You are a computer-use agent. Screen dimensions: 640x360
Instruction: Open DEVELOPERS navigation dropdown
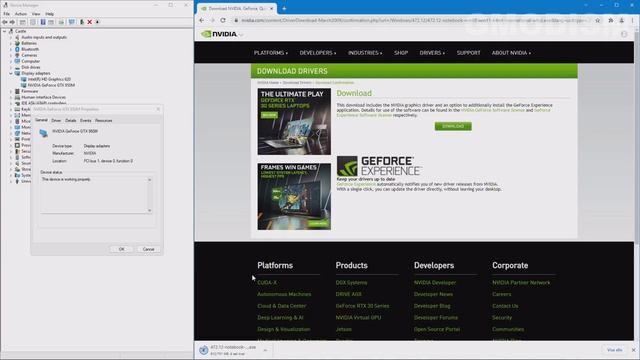pyautogui.click(x=318, y=53)
